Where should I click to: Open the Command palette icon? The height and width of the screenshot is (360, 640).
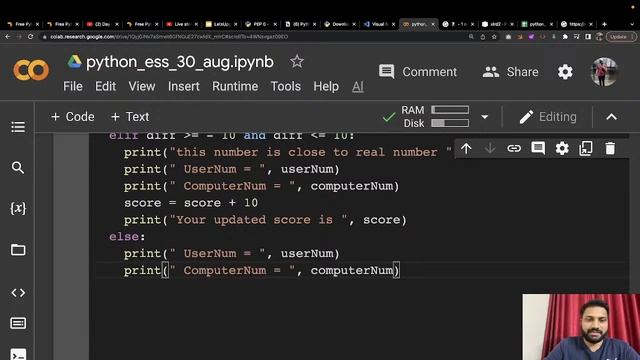pos(18,323)
